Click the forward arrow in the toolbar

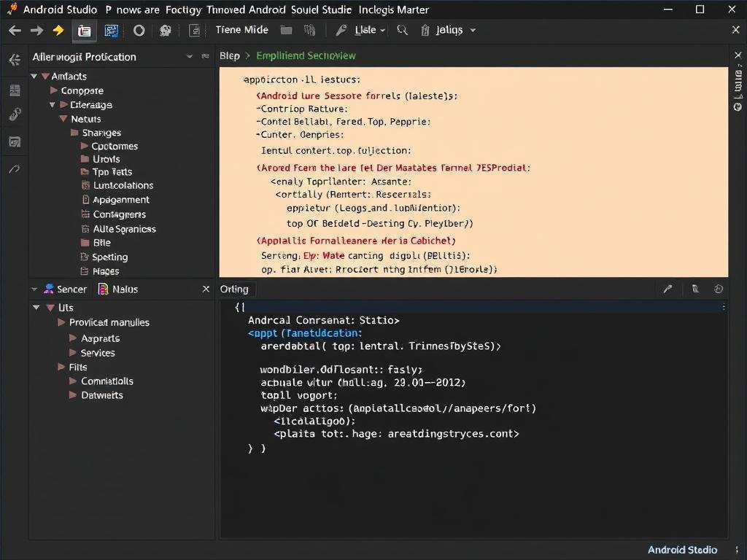(x=36, y=31)
